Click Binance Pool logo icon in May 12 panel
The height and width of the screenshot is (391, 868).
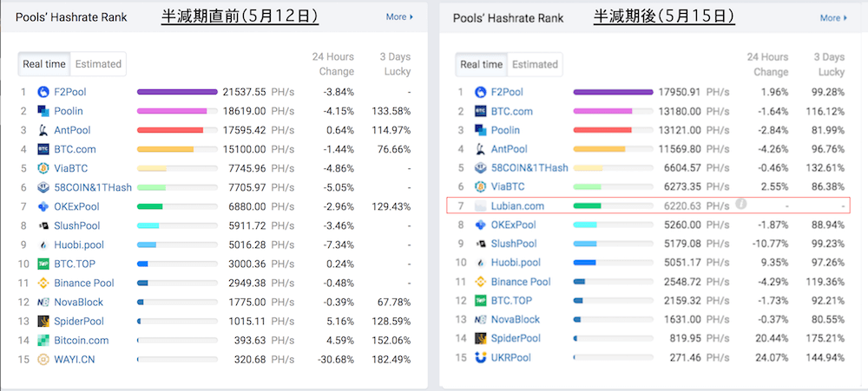click(x=43, y=283)
